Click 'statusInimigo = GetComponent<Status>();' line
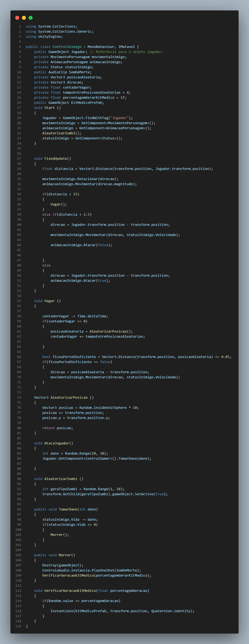Screen dimensions: 249x644 (x=82, y=138)
